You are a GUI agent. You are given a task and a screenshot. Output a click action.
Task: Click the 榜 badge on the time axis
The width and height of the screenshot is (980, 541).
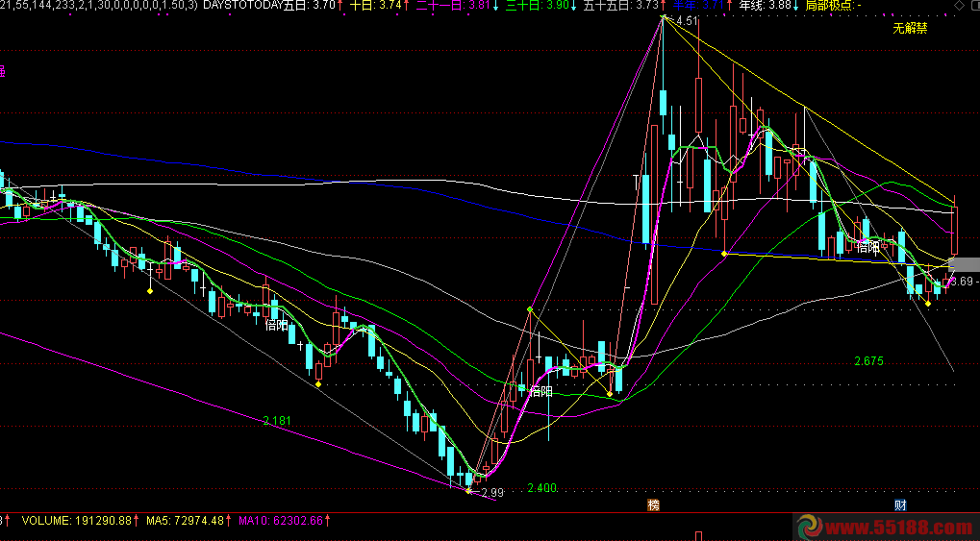654,504
